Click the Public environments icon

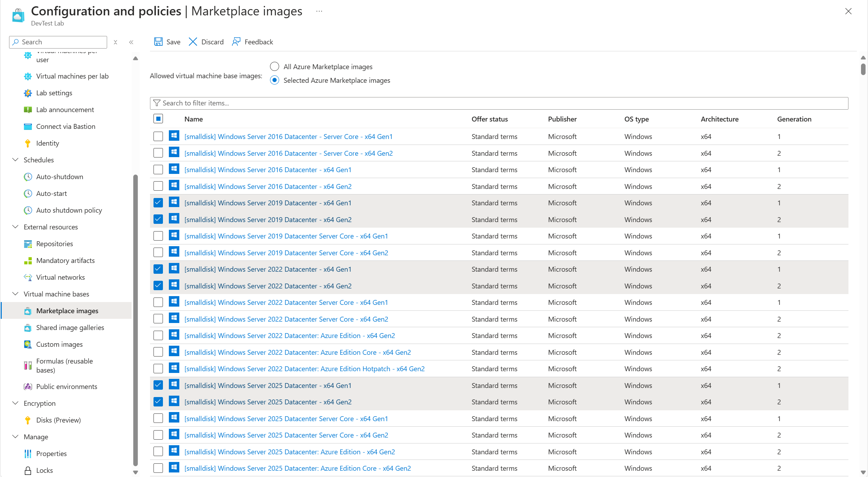tap(28, 386)
